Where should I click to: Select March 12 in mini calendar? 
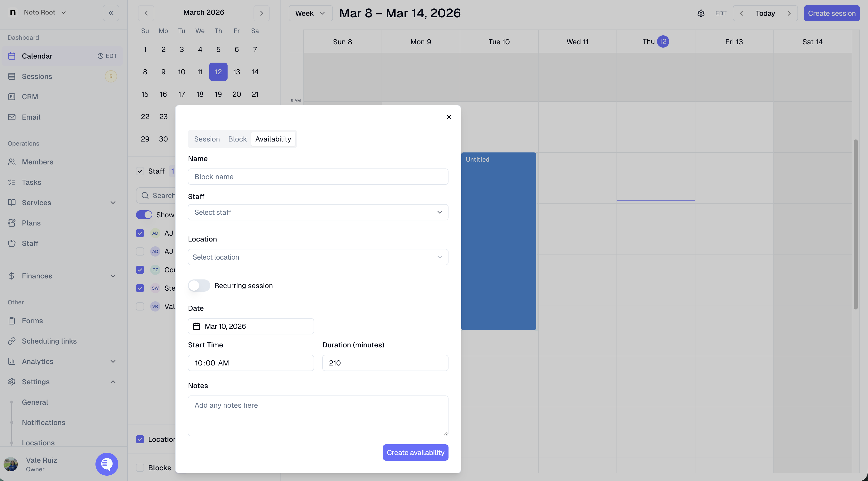pyautogui.click(x=218, y=72)
